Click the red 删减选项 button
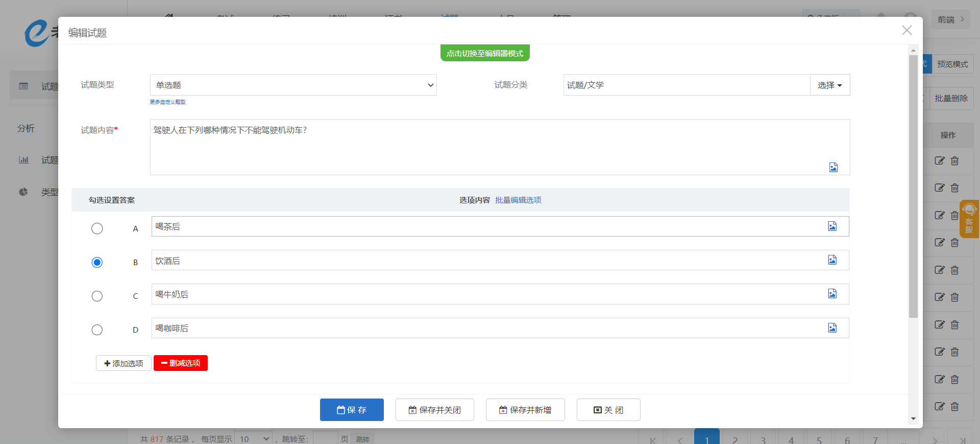This screenshot has width=980, height=444. [x=181, y=363]
